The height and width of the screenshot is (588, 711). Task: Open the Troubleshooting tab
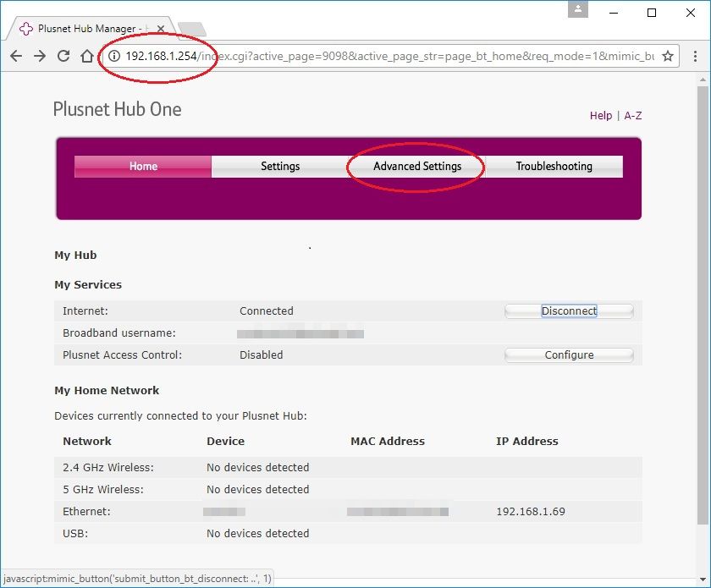pos(554,166)
